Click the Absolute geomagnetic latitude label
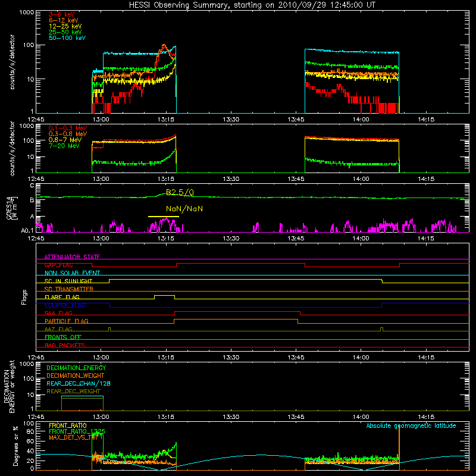Viewport: 476px width, 476px height. tap(411, 426)
